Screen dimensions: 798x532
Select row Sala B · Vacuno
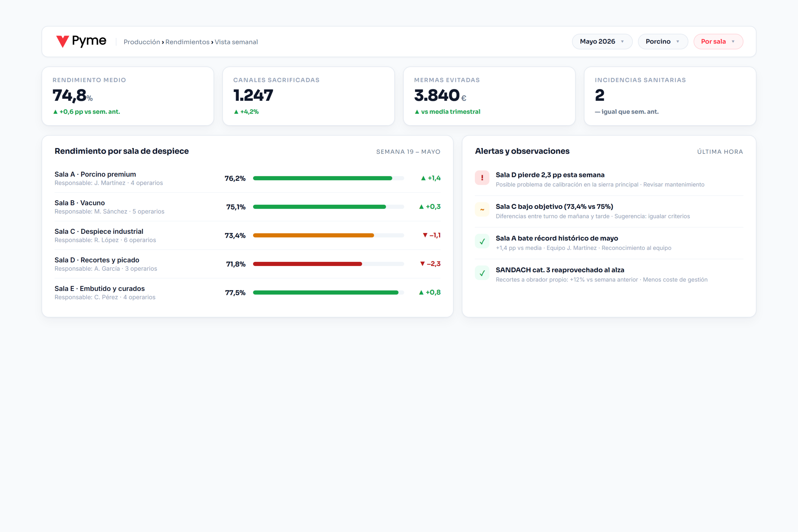point(247,207)
